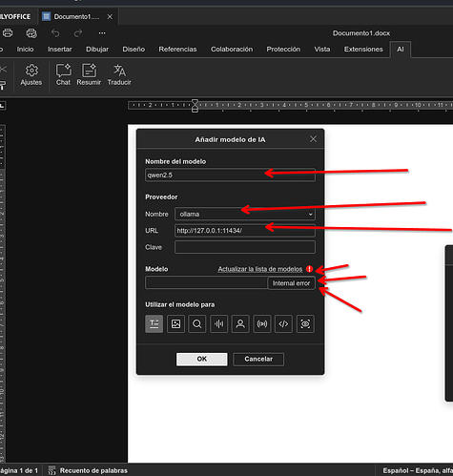453x476 pixels.
Task: Enable the vision eye capability
Action: pos(305,324)
